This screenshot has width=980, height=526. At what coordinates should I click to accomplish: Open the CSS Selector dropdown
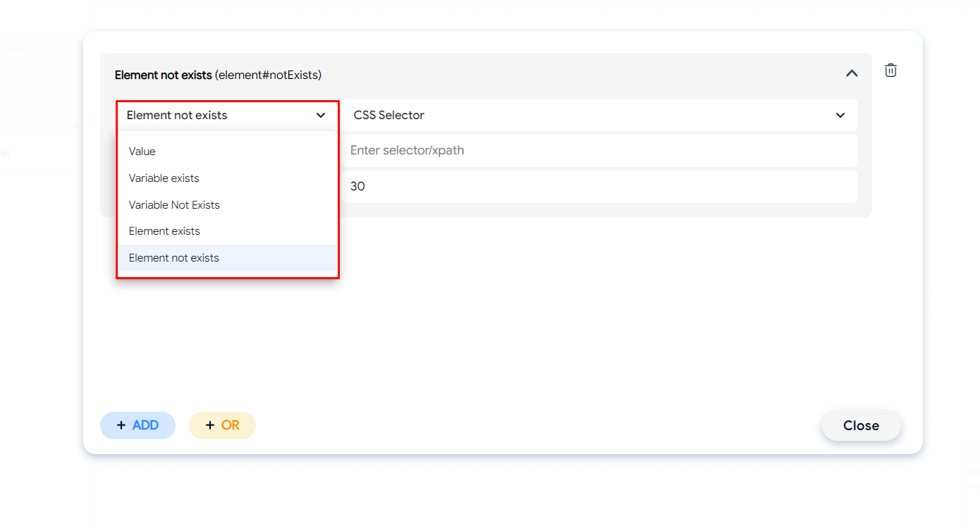pos(599,116)
